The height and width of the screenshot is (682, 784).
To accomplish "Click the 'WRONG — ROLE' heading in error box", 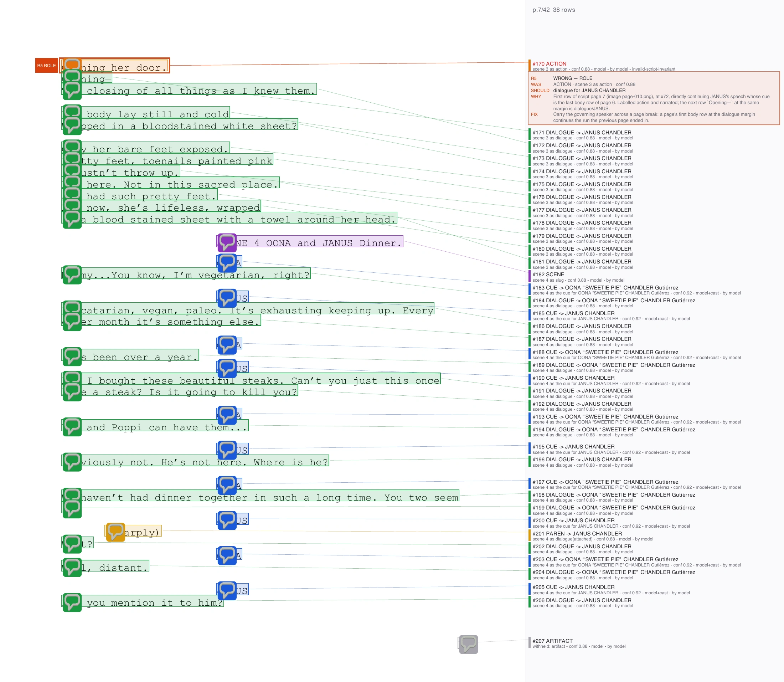I will coord(573,78).
